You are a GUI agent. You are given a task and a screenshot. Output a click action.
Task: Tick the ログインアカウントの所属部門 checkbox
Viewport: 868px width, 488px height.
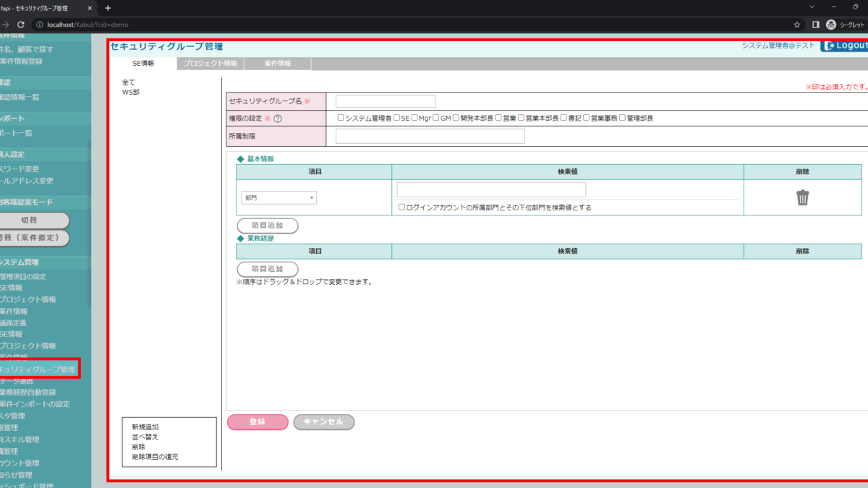pyautogui.click(x=402, y=207)
